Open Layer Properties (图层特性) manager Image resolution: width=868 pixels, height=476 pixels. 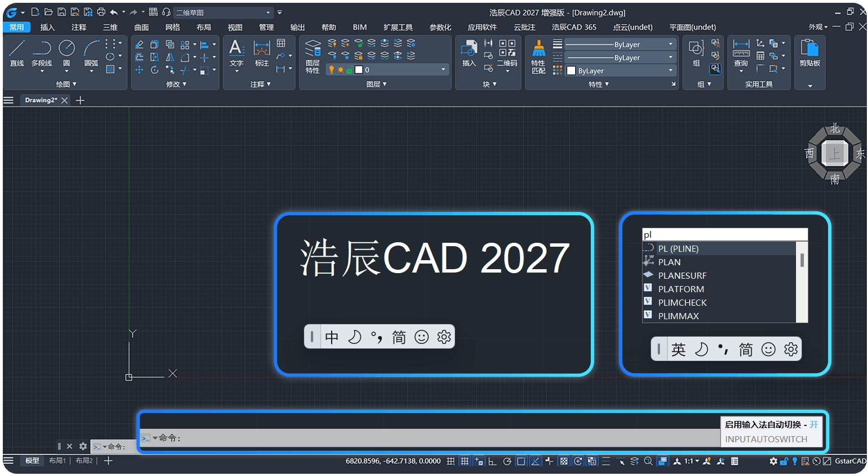(x=313, y=56)
